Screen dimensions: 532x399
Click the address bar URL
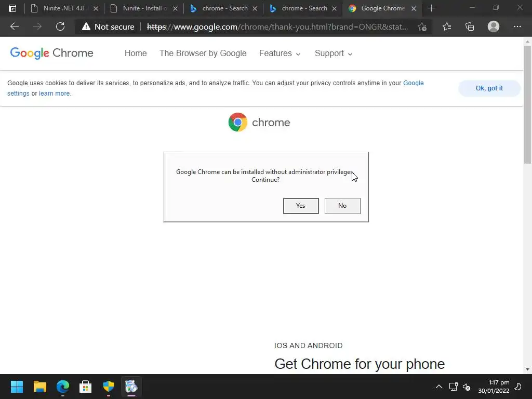coord(277,27)
